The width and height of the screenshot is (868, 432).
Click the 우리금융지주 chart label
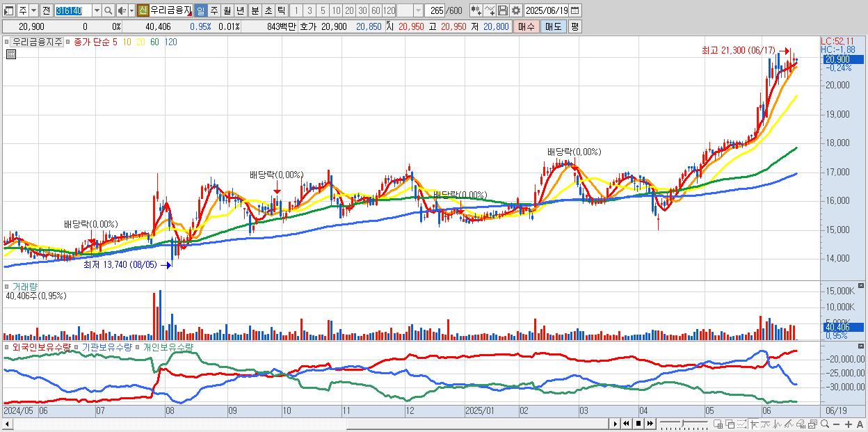coord(37,42)
